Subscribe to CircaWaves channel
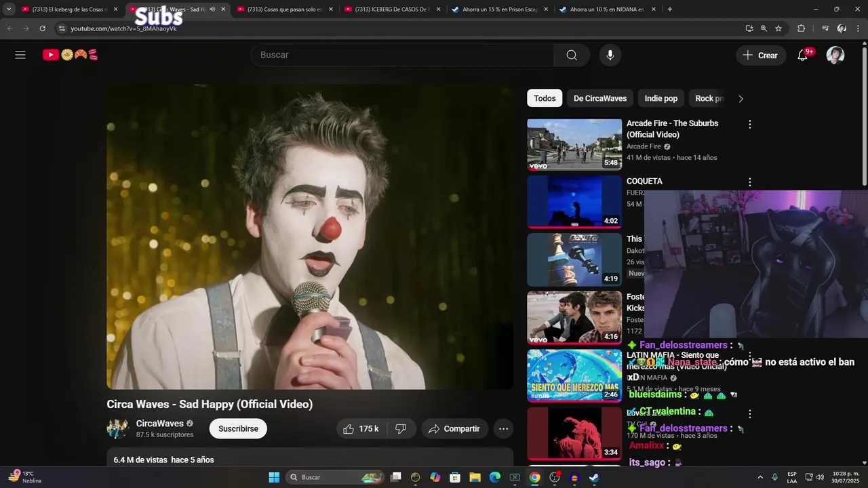 [238, 428]
